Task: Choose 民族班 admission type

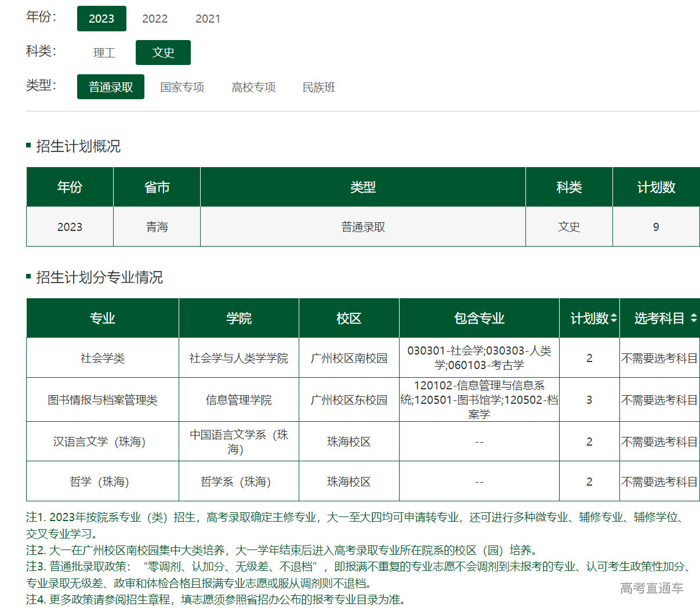Action: (x=319, y=87)
